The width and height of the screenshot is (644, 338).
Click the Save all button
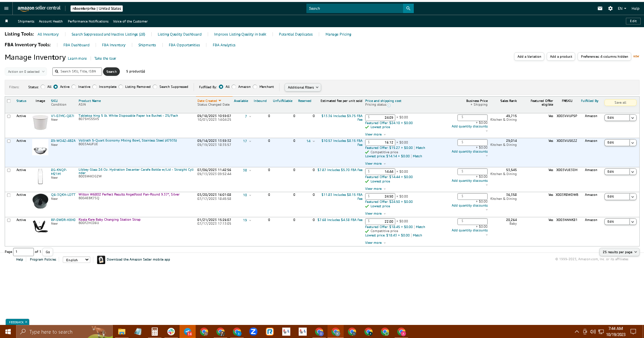tap(620, 103)
